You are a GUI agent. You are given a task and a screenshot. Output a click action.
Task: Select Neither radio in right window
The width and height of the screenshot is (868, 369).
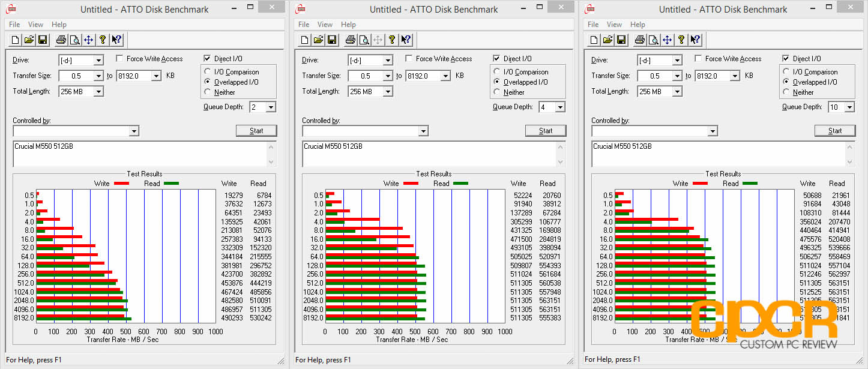click(x=787, y=92)
